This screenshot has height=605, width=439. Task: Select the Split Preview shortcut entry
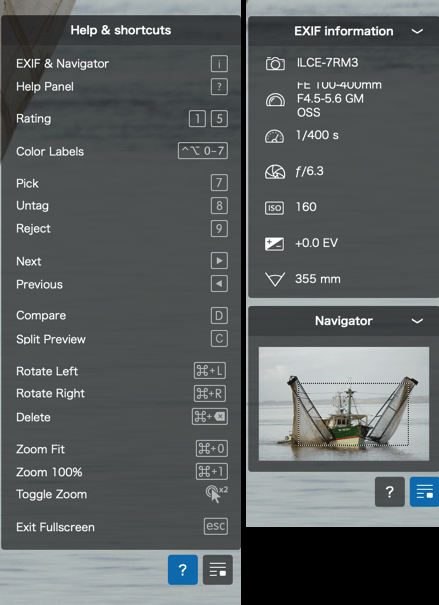(x=122, y=339)
